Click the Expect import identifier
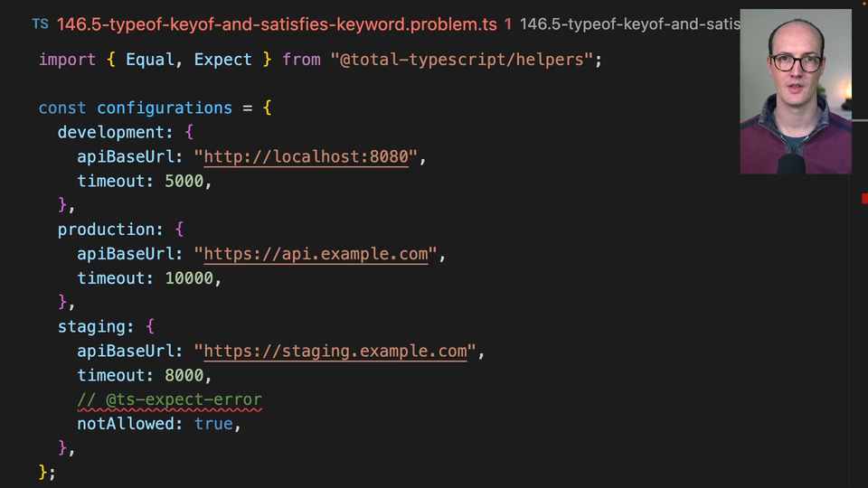 (x=222, y=60)
